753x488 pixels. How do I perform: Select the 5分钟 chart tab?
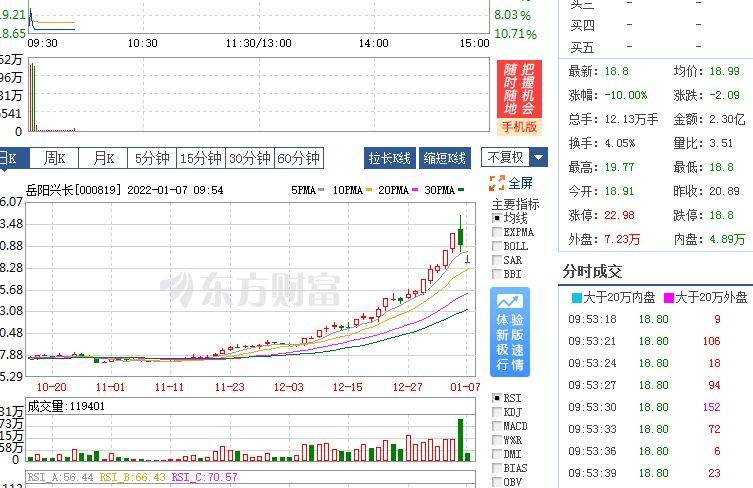coord(152,158)
